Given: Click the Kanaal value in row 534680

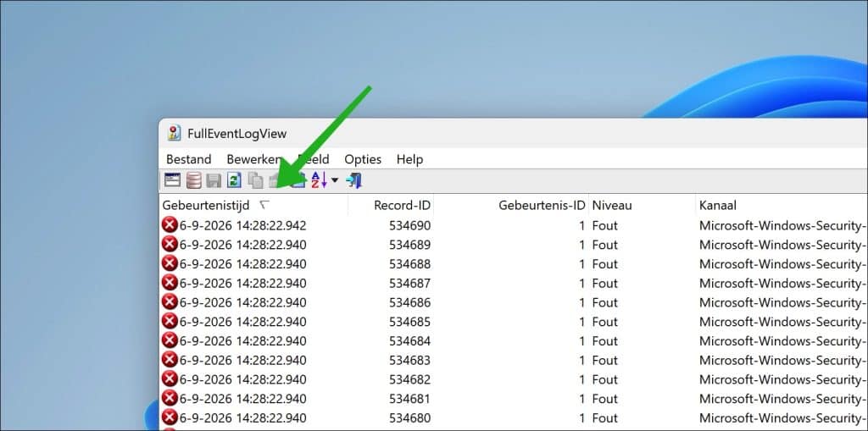Looking at the screenshot, I should 783,417.
